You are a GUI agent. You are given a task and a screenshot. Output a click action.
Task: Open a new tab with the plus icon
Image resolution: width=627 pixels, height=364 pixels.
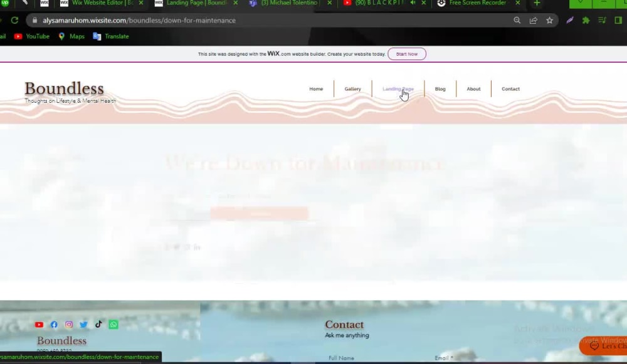(x=537, y=3)
